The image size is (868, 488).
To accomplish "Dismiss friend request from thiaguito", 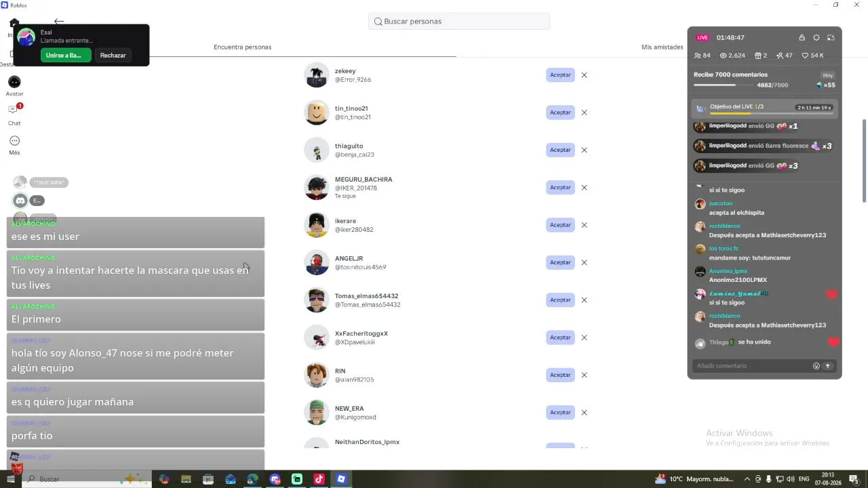I will click(x=584, y=150).
